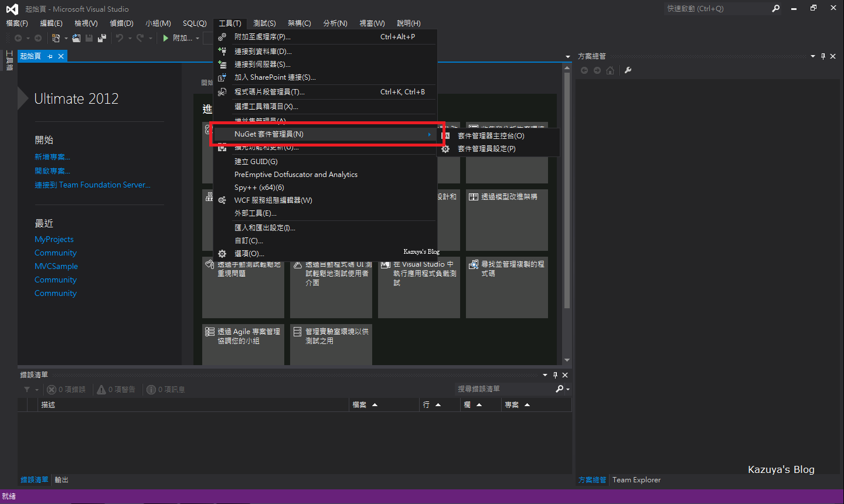Open the 檔案(F) menu
Screen dimensions: 844x504
17,23
